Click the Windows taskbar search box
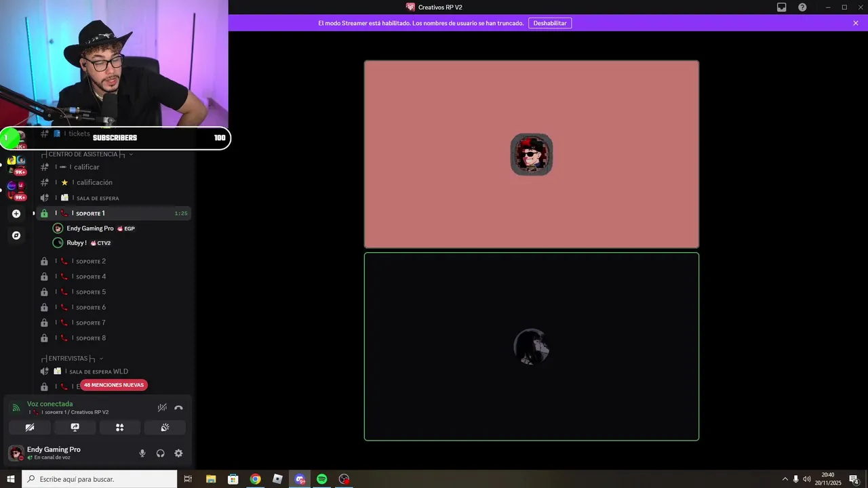 pos(100,479)
